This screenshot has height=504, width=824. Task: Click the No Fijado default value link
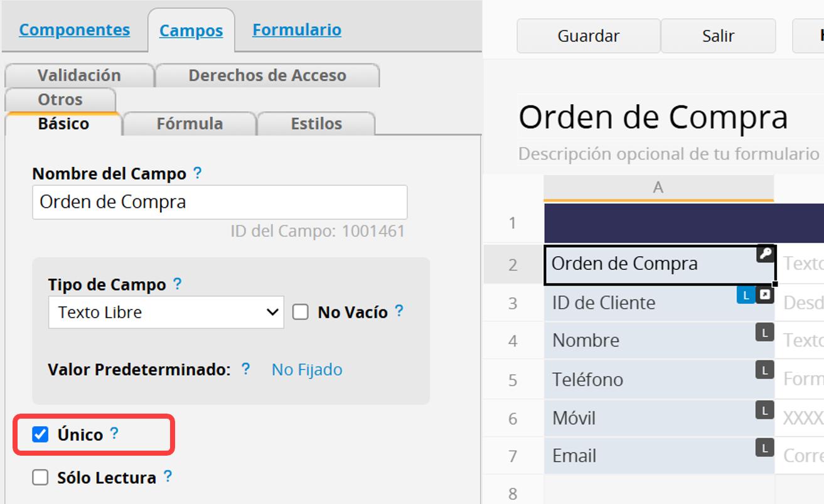tap(307, 370)
